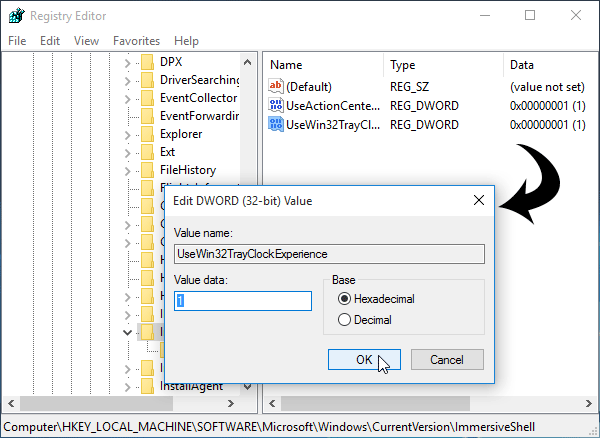
Task: Click values pane left scroll arrow
Action: (x=272, y=403)
